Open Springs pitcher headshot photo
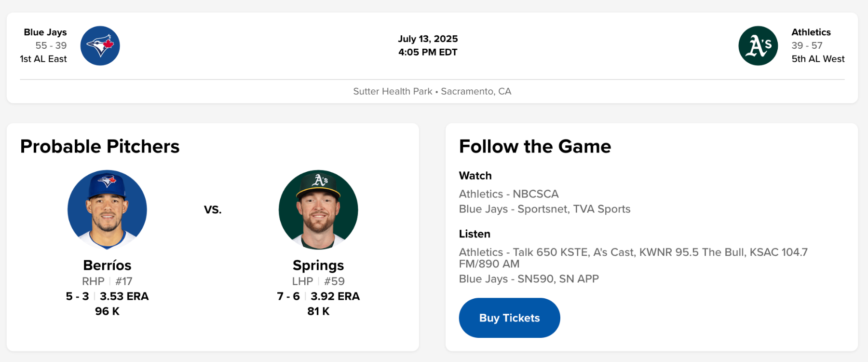Image resolution: width=868 pixels, height=362 pixels. click(318, 209)
